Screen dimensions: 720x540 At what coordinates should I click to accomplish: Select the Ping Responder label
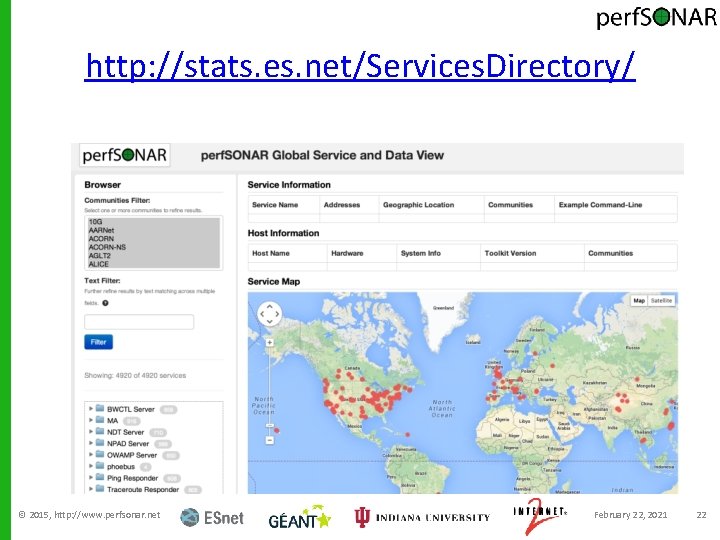[132, 478]
